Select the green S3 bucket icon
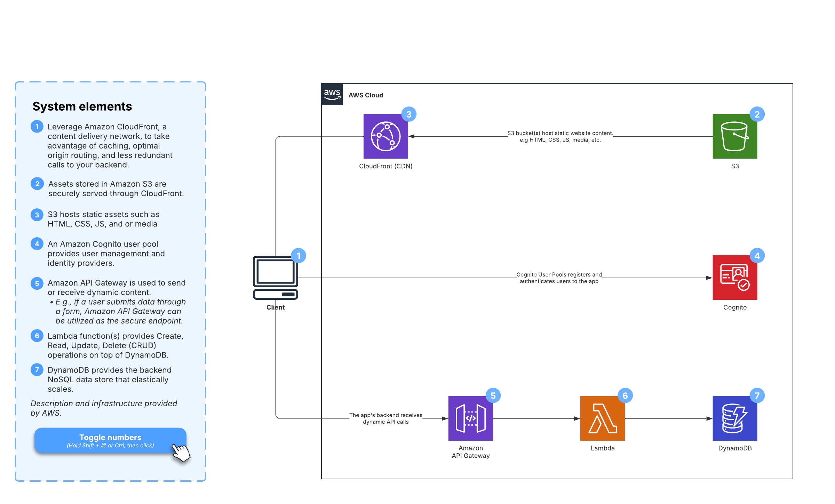Screen dimensions: 835x504 pos(734,136)
